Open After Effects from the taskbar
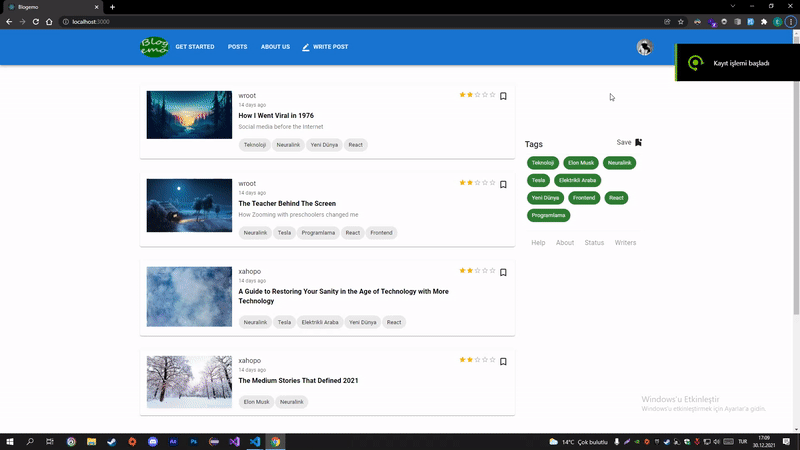 tap(173, 441)
